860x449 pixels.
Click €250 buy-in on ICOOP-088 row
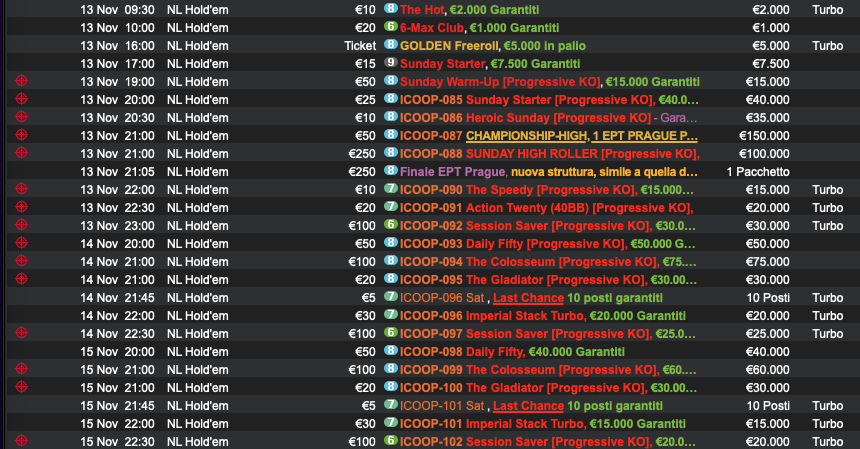pyautogui.click(x=362, y=154)
